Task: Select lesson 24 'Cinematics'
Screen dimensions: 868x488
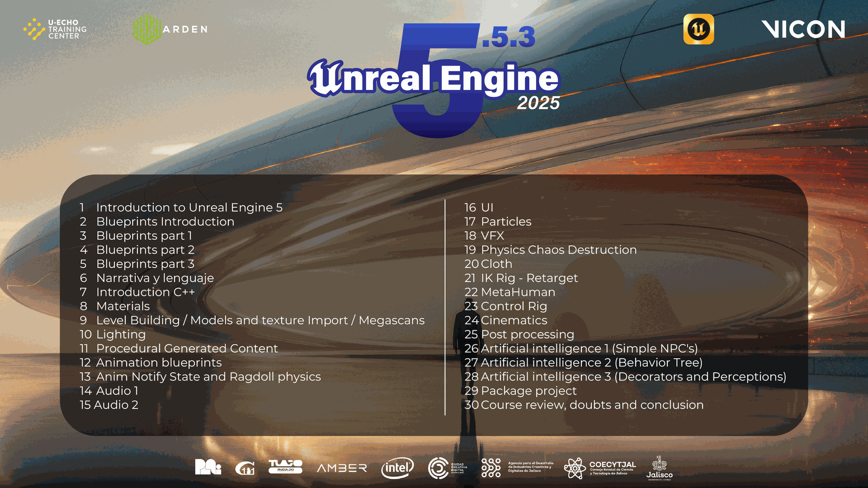Action: tap(506, 320)
